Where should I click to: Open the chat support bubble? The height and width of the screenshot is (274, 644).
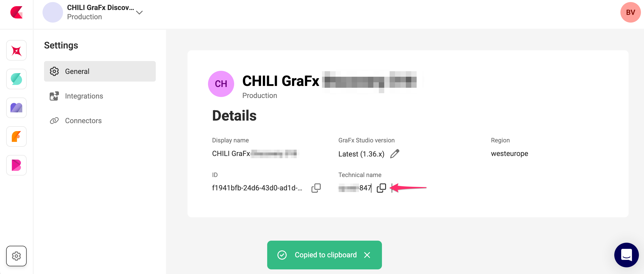(626, 255)
